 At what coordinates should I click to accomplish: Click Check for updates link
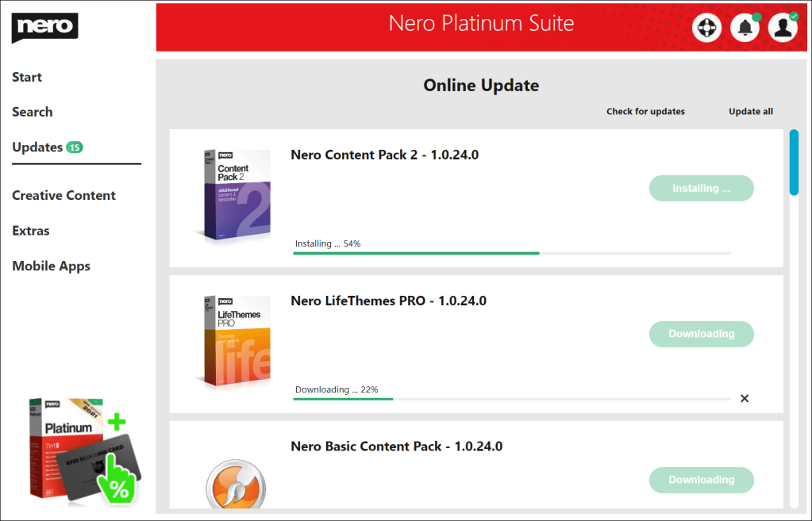[645, 112]
